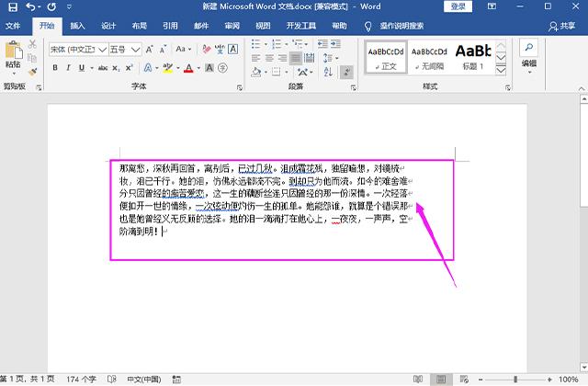The height and width of the screenshot is (386, 588).
Task: Toggle Show/Hide paragraph marks
Action: [346, 72]
